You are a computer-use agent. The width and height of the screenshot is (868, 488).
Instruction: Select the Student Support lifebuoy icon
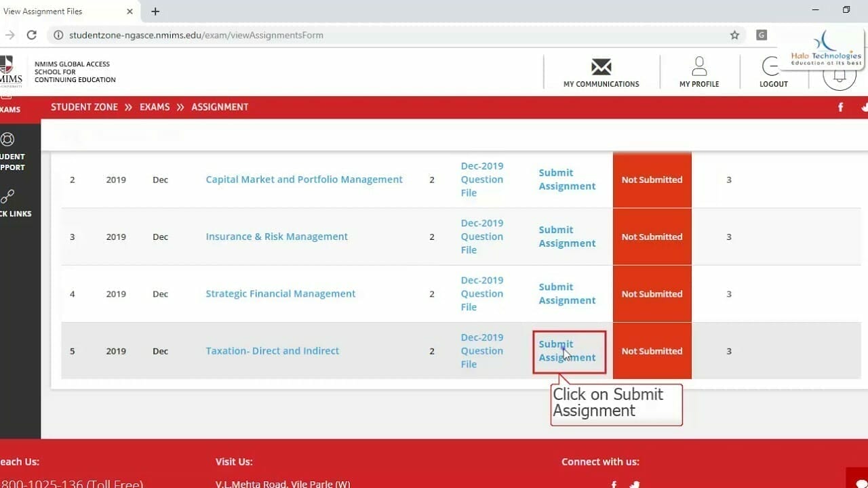(7, 138)
